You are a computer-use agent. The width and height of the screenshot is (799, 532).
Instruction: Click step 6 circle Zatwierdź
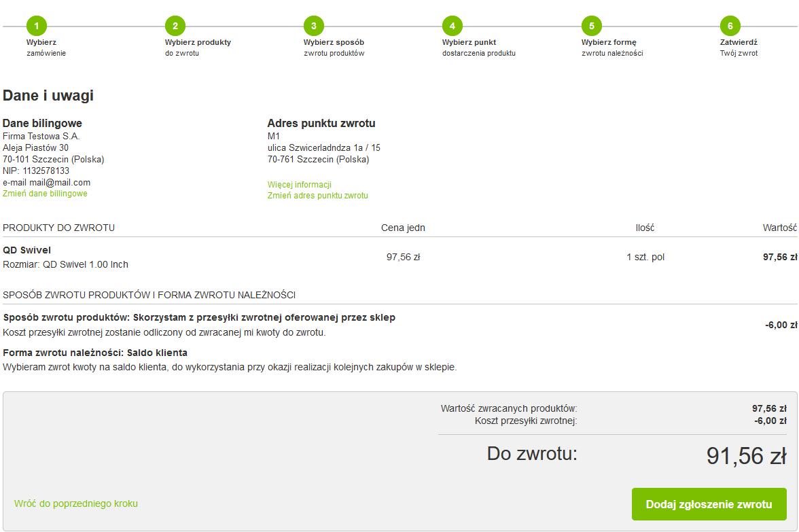pos(730,26)
